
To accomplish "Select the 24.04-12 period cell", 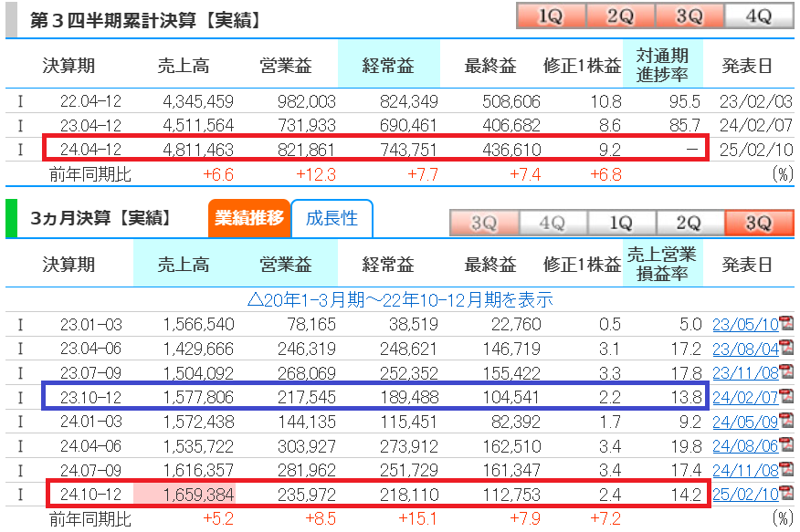I will (90, 150).
